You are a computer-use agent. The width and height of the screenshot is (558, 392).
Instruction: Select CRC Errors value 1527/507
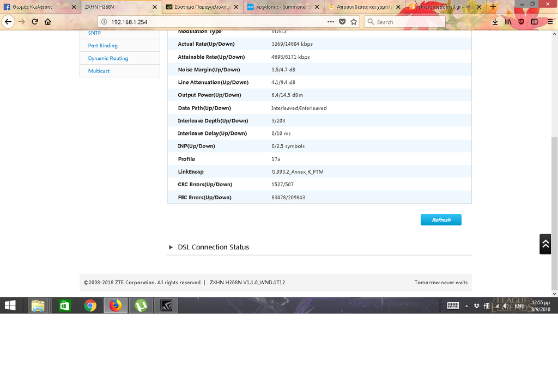coord(283,184)
